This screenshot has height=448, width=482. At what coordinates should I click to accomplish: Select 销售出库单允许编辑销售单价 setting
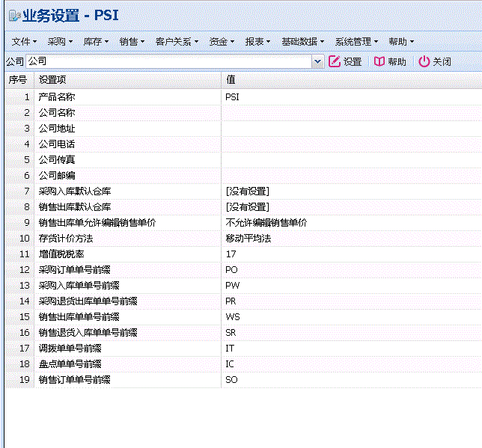(243, 222)
